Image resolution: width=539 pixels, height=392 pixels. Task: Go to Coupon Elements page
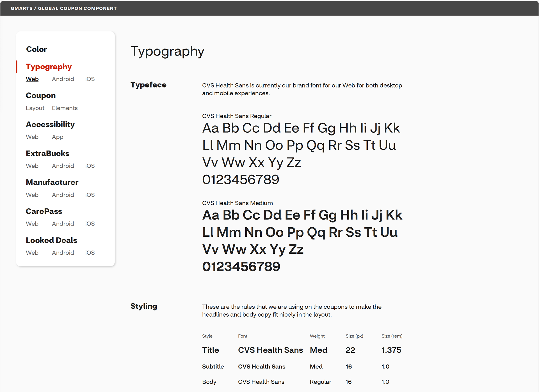click(x=65, y=108)
